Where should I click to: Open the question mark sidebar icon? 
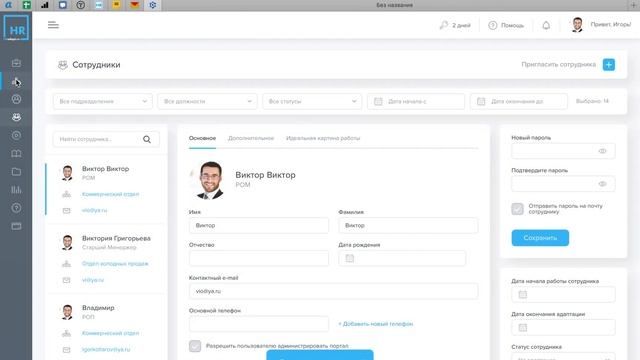tap(16, 208)
